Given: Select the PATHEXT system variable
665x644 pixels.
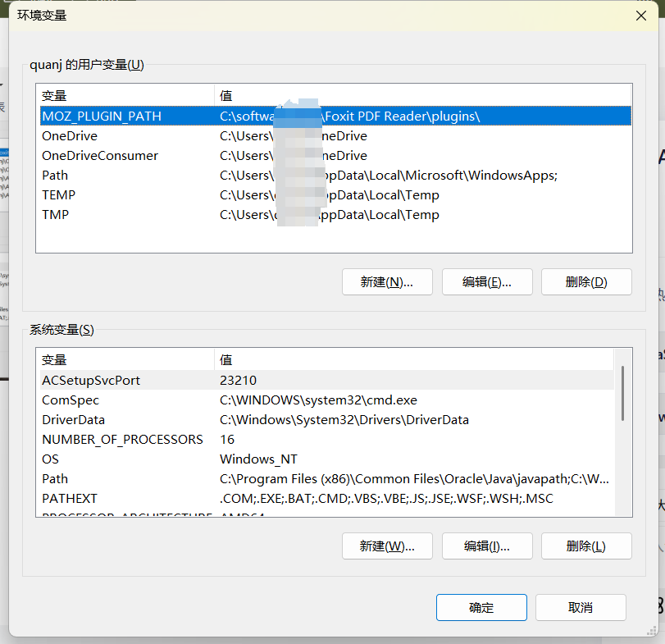Looking at the screenshot, I should coord(123,498).
